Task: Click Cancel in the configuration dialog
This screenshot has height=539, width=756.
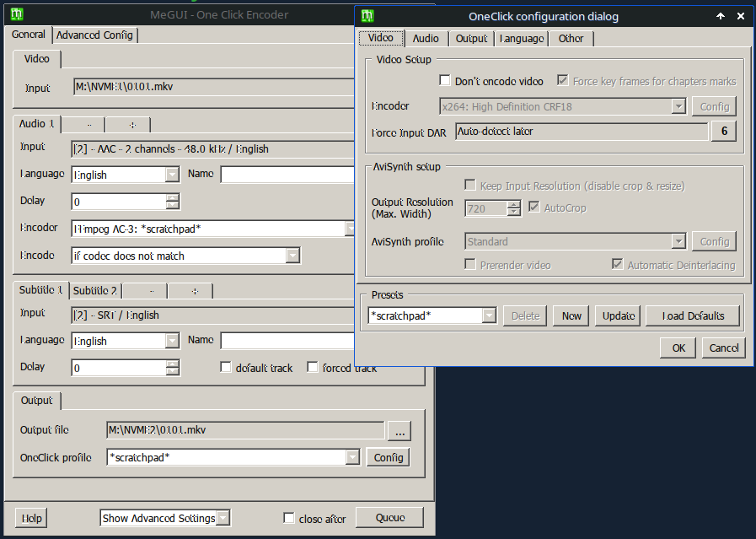Action: pyautogui.click(x=724, y=348)
